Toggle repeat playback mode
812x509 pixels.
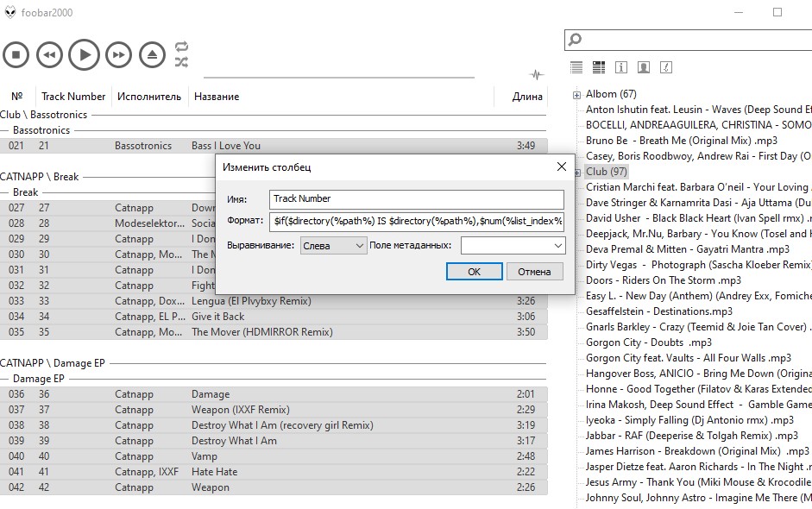181,47
